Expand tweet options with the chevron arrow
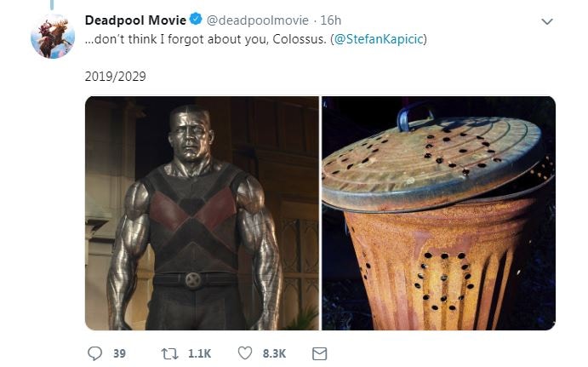The height and width of the screenshot is (367, 588). point(547,21)
